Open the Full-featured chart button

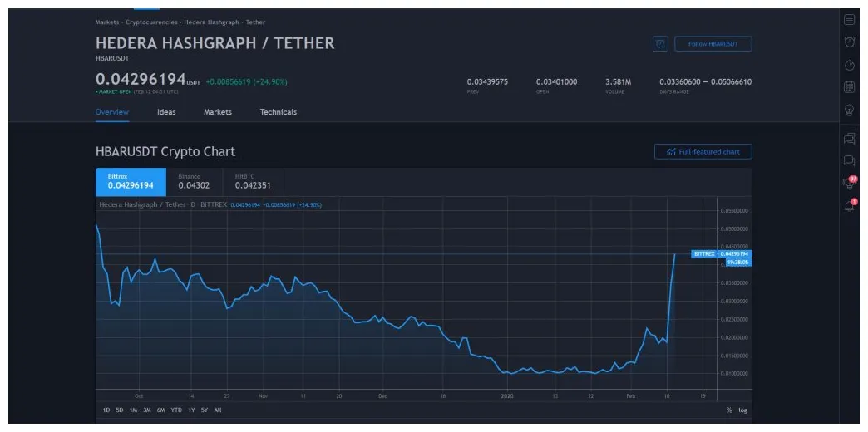click(x=703, y=152)
